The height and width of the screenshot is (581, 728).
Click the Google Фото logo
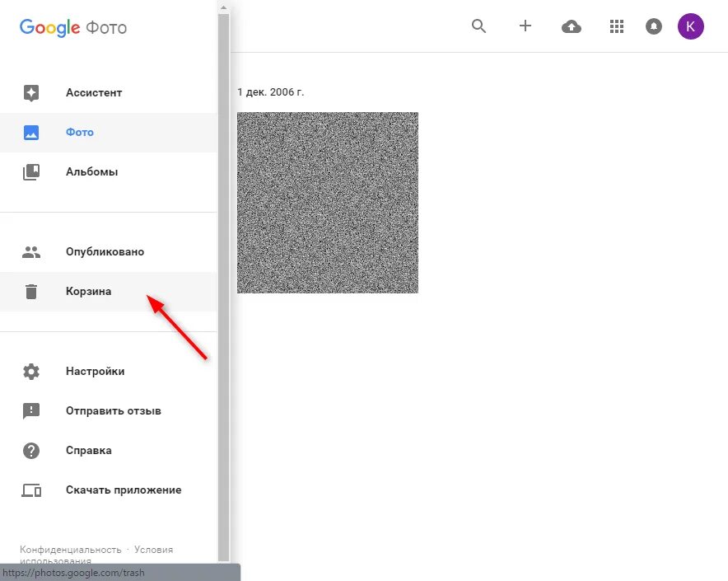click(73, 27)
